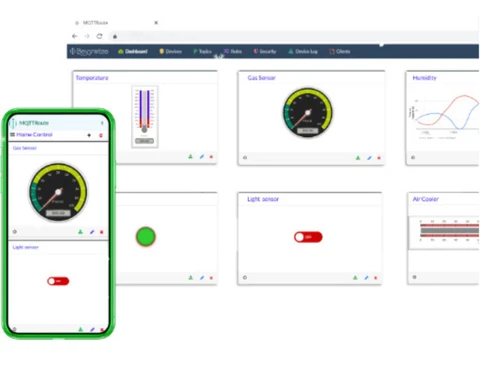Delete the green LED indicator widget
500x375 pixels.
[x=211, y=277]
